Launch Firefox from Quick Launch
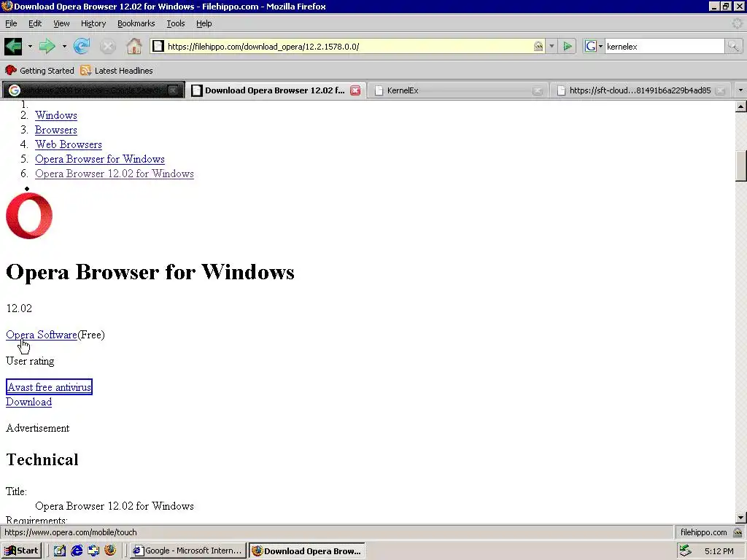Screen dimensions: 747x560 (110, 551)
